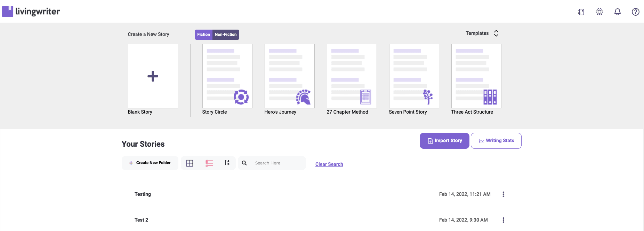Open options menu for Testing story
Screen dimensions: 644x231
pos(504,194)
